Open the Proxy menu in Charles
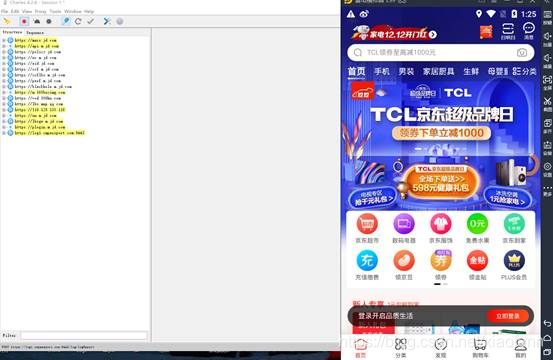Image resolution: width=553 pixels, height=360 pixels. click(41, 11)
